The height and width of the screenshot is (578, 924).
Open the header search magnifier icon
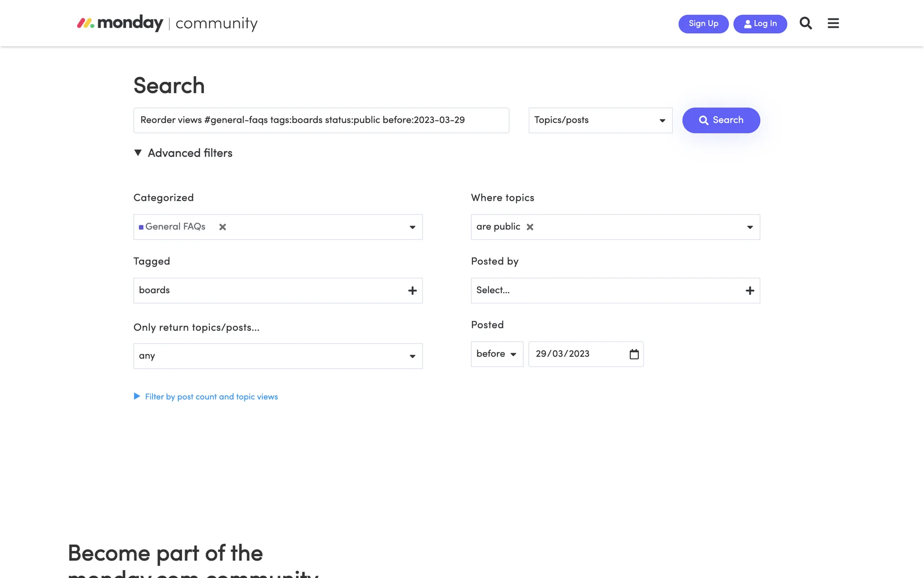tap(806, 23)
